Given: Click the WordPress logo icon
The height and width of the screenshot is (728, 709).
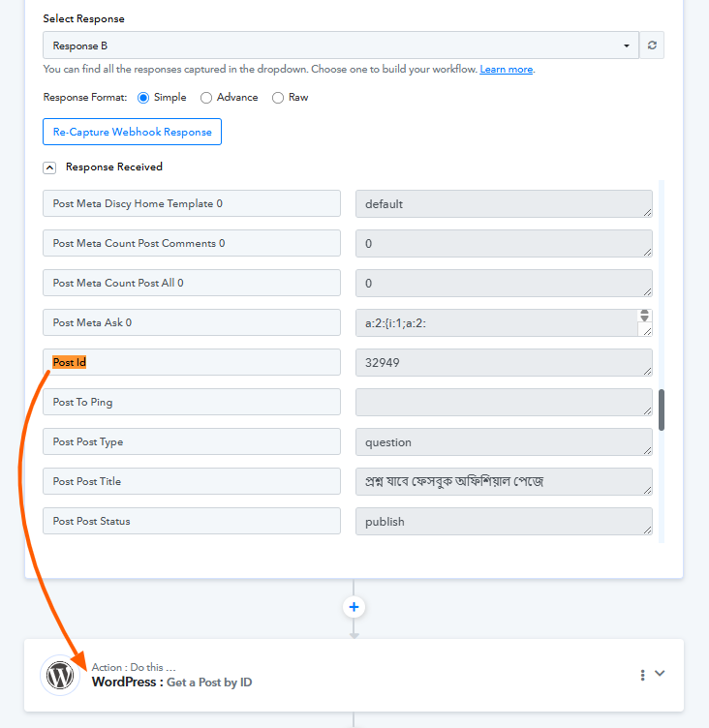Looking at the screenshot, I should tap(59, 675).
